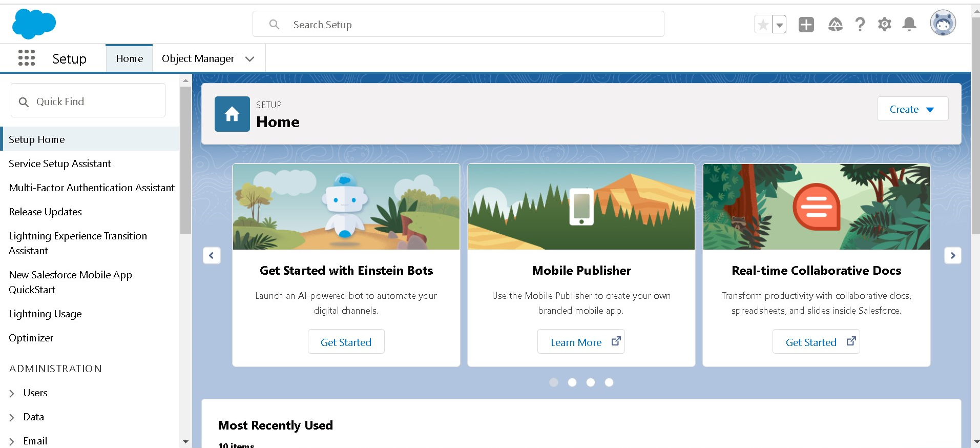The width and height of the screenshot is (980, 448).
Task: Click the Mobile Publisher card title
Action: coord(581,271)
